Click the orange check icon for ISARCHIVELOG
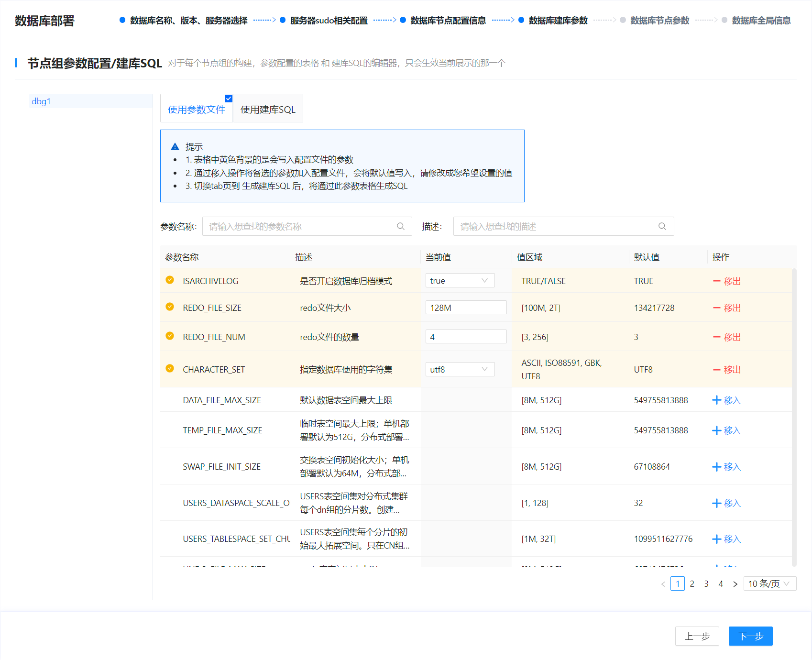812x660 pixels. [170, 280]
